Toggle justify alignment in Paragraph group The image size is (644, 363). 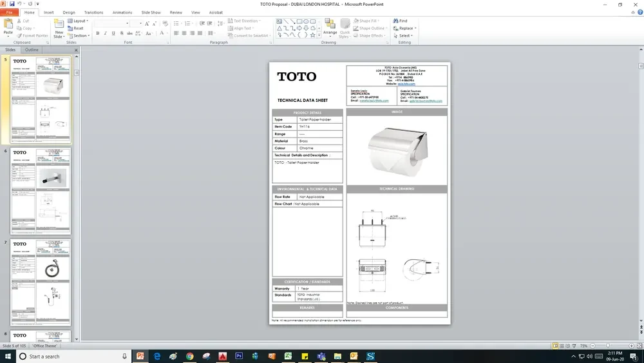[200, 34]
